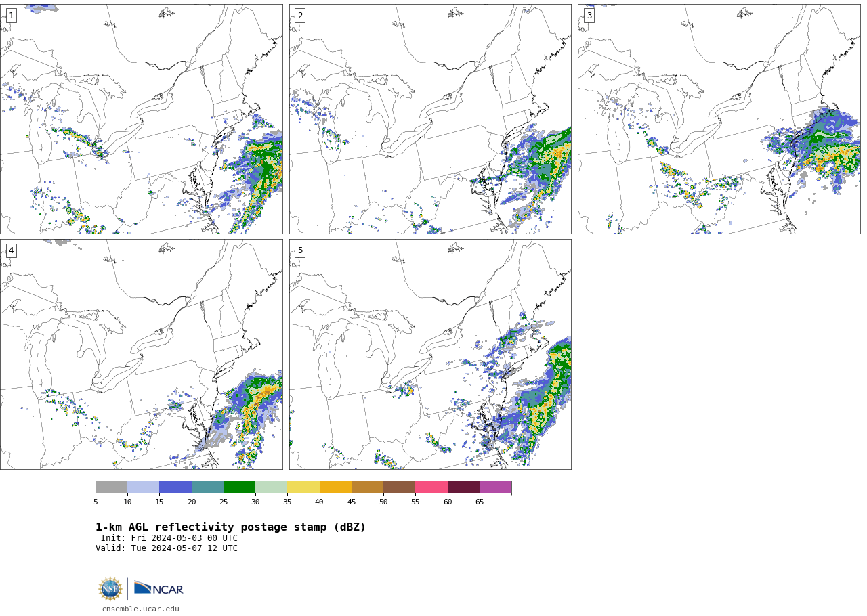Open ensemble member 3 reflectivity map
The height and width of the screenshot is (616, 867).
[x=719, y=119]
